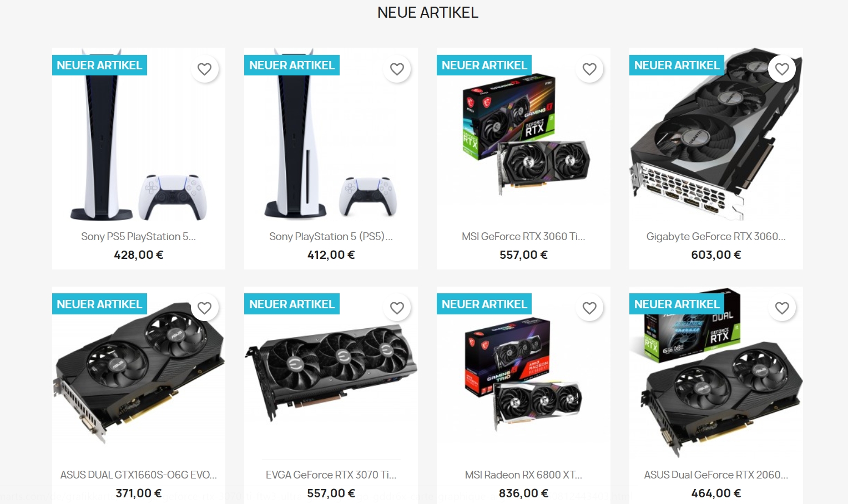
Task: Open ASUS Dual GeForce RTX 2060 title link
Action: (x=716, y=475)
